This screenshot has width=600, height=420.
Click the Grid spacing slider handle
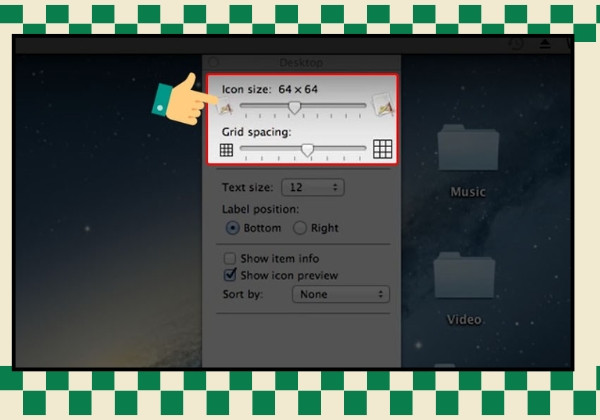coord(307,150)
